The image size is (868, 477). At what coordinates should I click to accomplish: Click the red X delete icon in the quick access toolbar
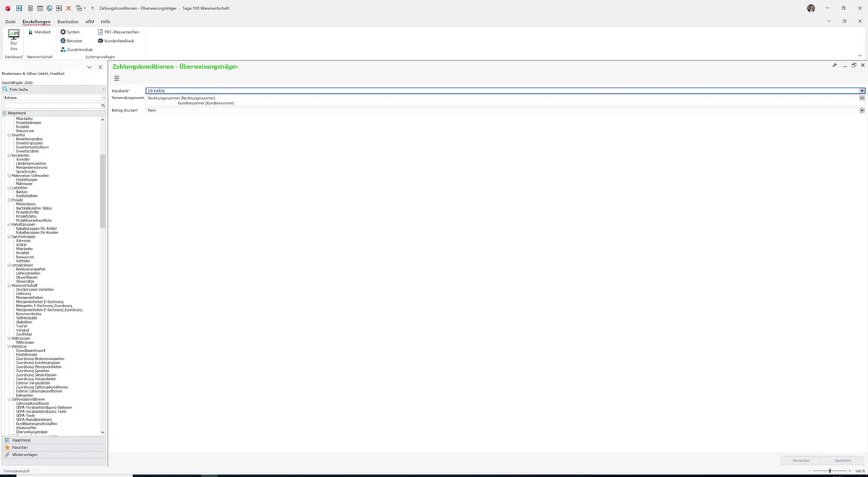pyautogui.click(x=69, y=8)
